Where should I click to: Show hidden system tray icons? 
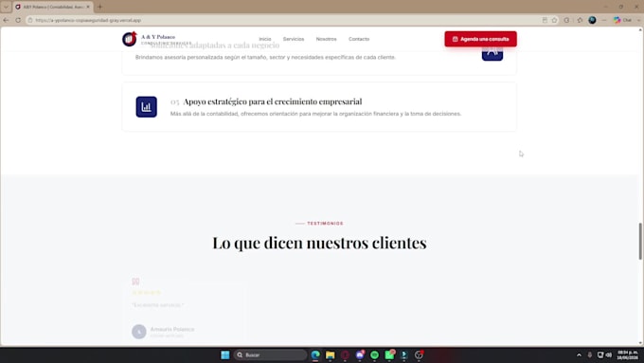tap(579, 354)
